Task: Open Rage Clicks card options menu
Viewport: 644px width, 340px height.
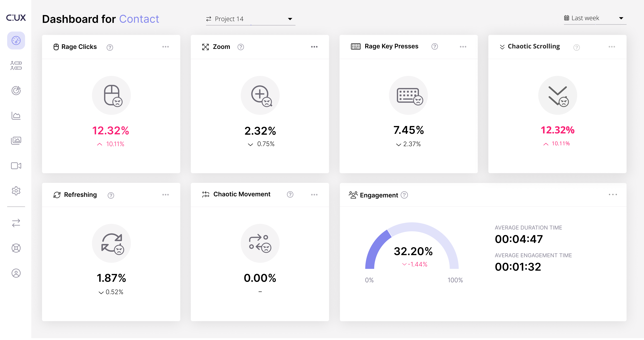Action: coord(165,47)
